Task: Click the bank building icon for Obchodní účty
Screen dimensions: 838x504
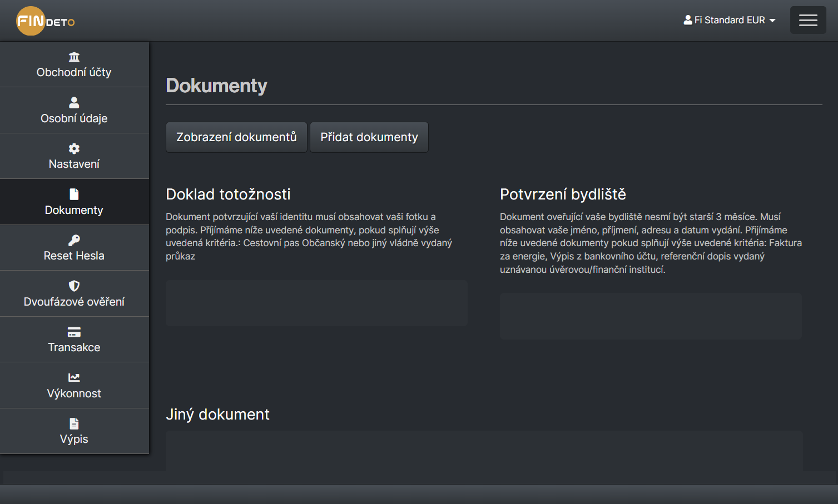Action: coord(74,57)
